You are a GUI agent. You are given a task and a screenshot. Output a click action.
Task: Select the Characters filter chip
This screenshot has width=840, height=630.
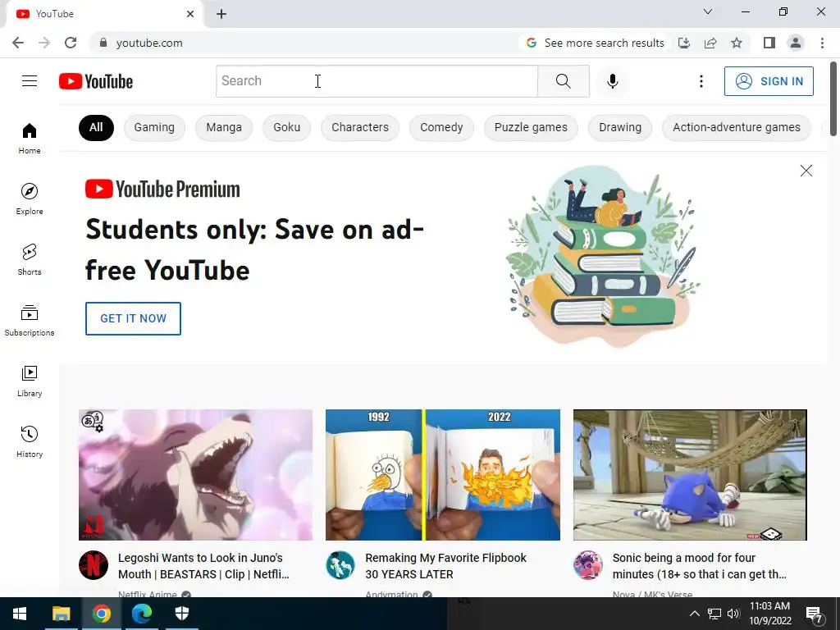click(360, 127)
